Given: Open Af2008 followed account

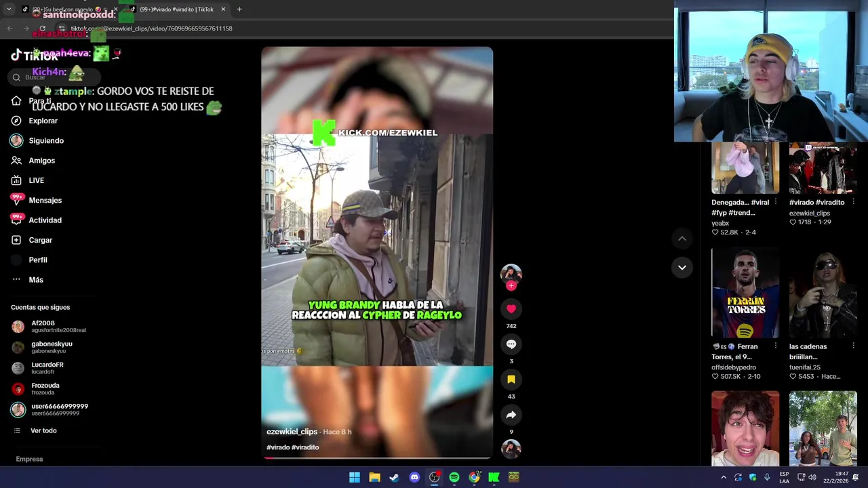Looking at the screenshot, I should click(x=49, y=327).
